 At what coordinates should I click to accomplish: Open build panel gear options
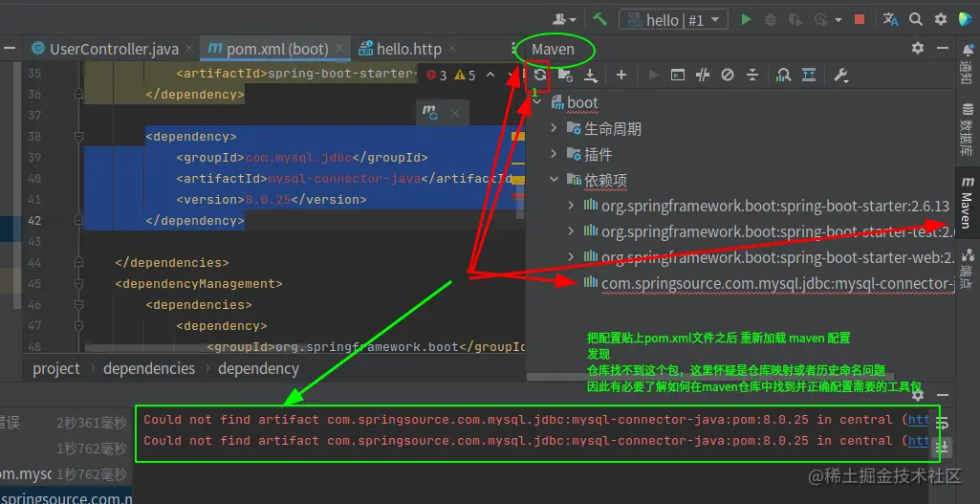pyautogui.click(x=917, y=395)
